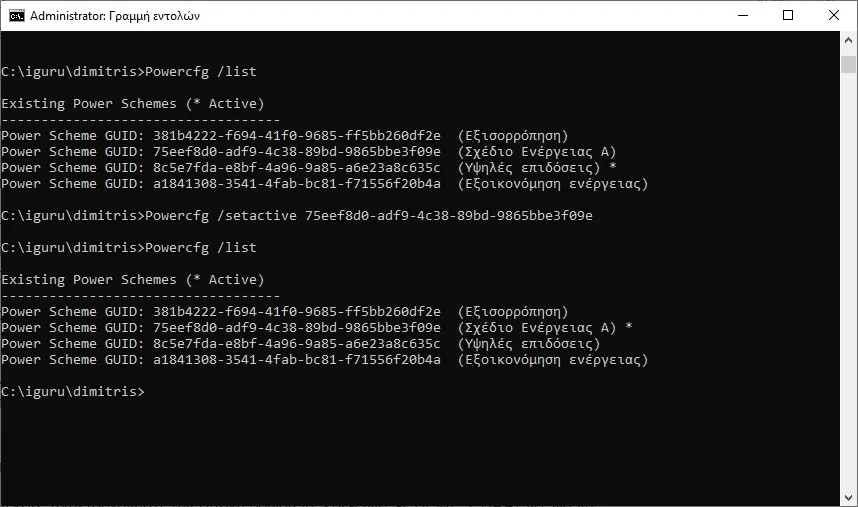Click the empty scrollbar track below the thumb
858x507 pixels.
(x=849, y=300)
